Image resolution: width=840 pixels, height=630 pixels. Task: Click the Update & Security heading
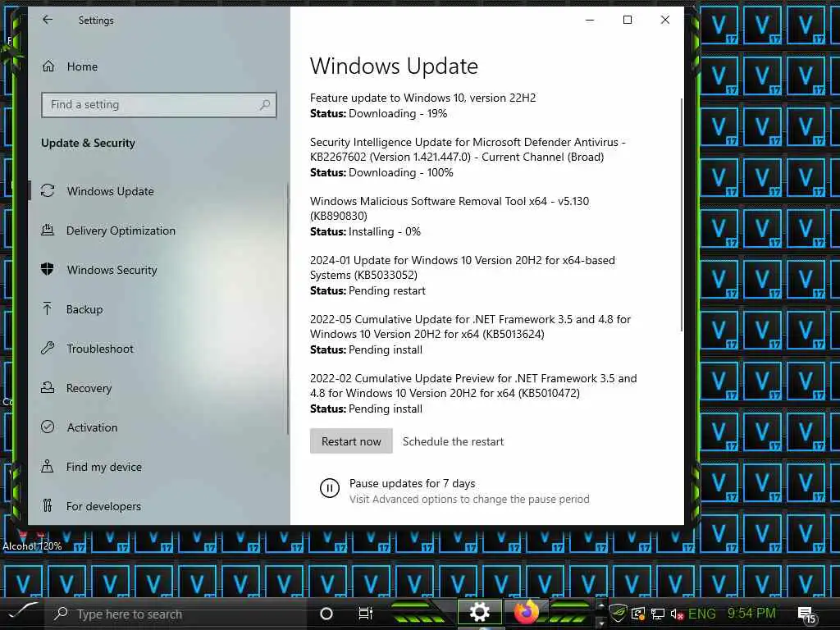pyautogui.click(x=88, y=143)
